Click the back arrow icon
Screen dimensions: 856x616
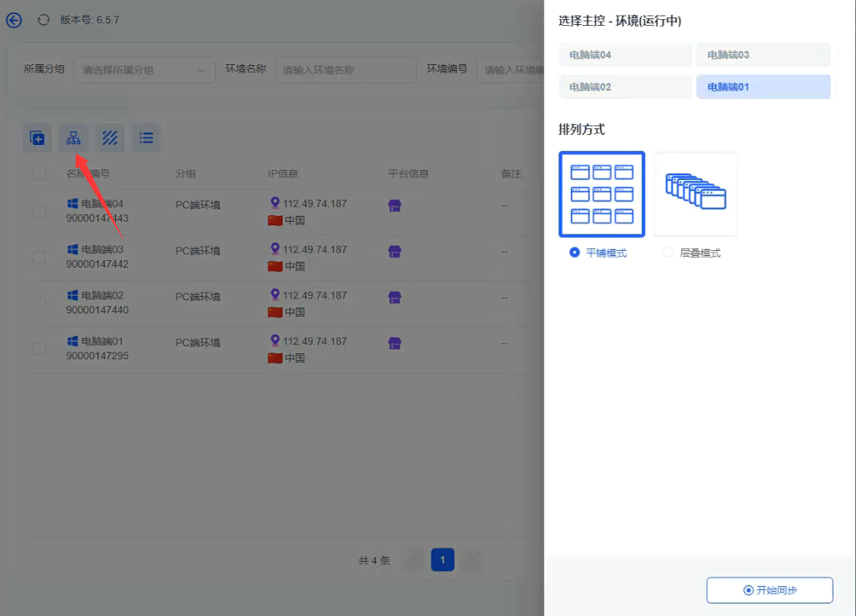[x=14, y=20]
